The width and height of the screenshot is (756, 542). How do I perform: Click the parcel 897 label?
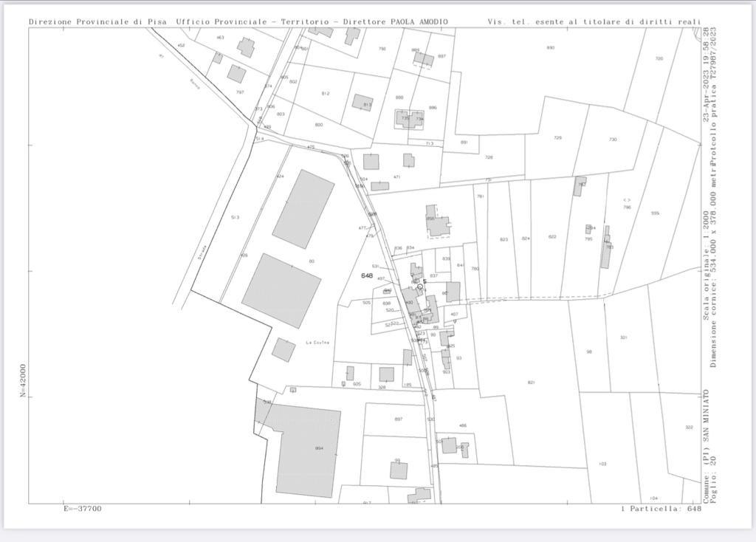point(399,419)
